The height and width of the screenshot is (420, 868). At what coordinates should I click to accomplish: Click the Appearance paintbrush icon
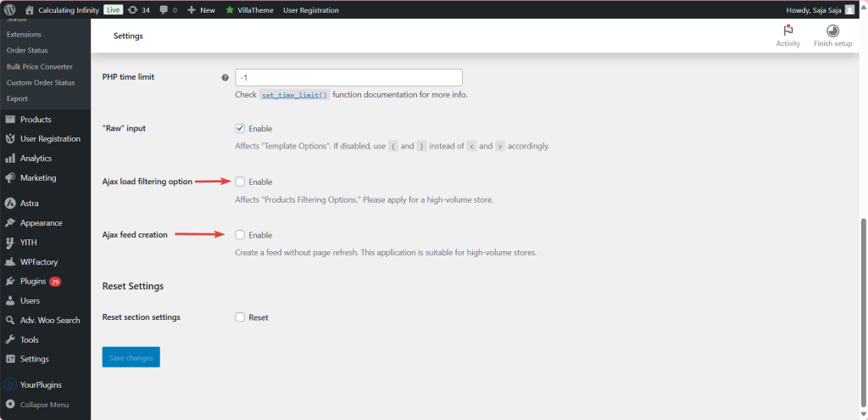[x=10, y=223]
